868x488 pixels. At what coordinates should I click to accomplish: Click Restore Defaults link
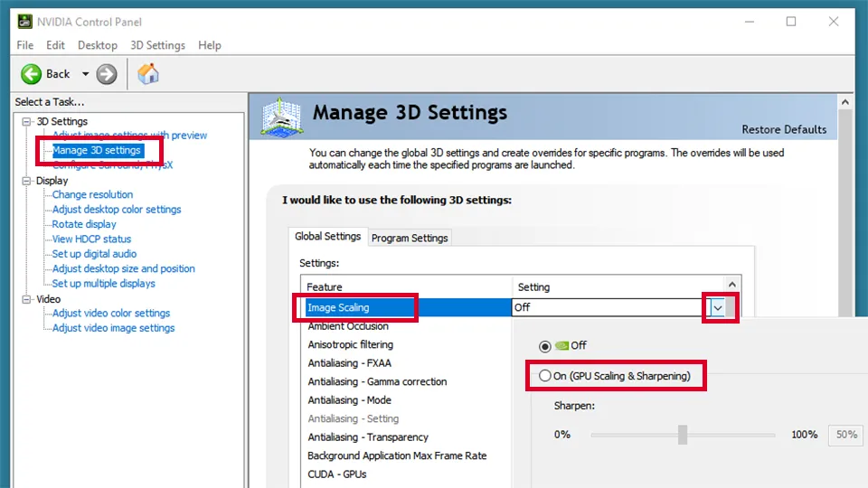coord(784,129)
